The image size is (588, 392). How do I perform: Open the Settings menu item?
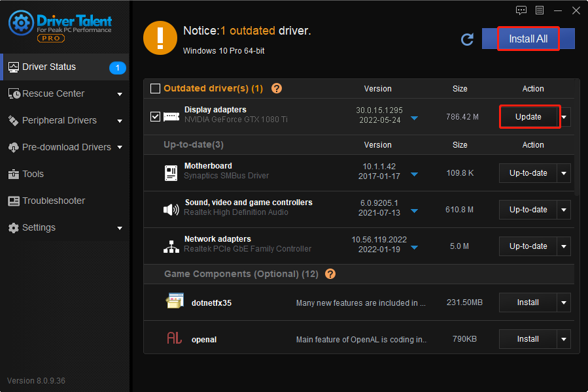pos(65,228)
